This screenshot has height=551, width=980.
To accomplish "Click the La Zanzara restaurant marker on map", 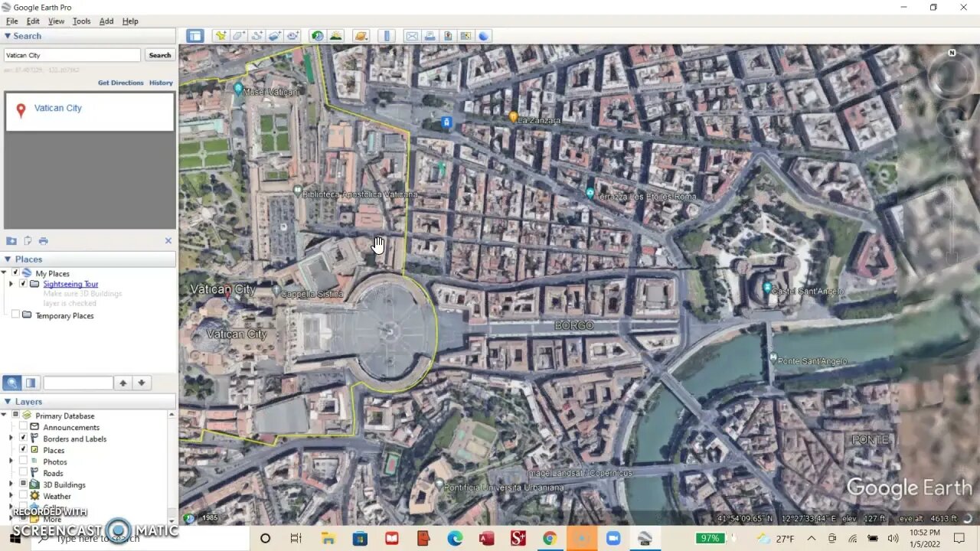I will click(x=513, y=117).
